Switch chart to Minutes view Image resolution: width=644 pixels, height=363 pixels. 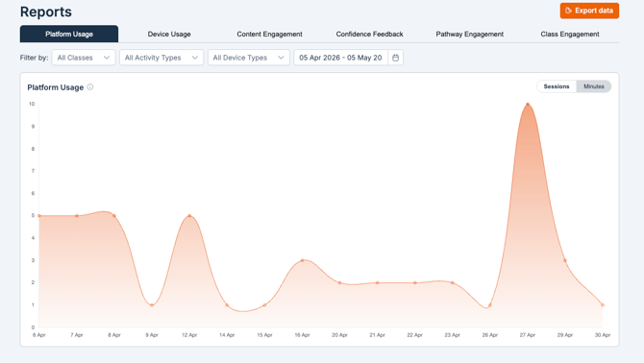click(594, 86)
